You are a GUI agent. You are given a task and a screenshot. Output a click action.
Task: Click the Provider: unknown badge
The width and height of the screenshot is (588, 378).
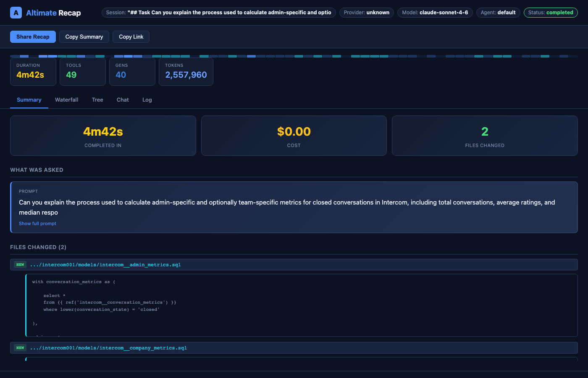pyautogui.click(x=366, y=12)
